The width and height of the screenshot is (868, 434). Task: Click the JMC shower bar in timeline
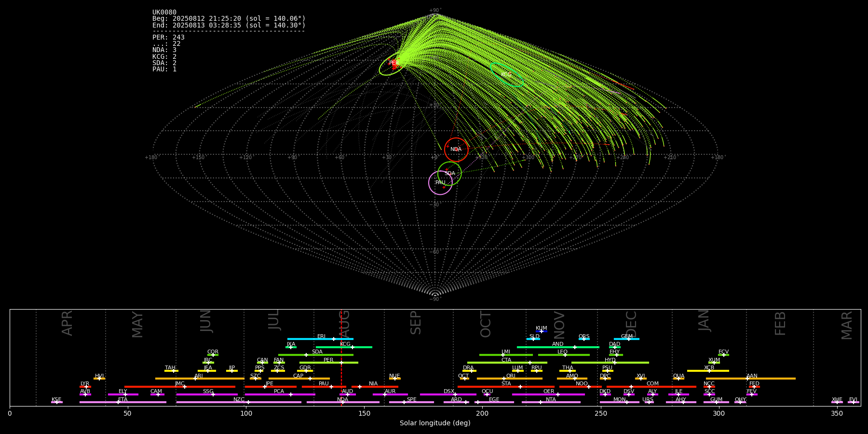(x=180, y=387)
